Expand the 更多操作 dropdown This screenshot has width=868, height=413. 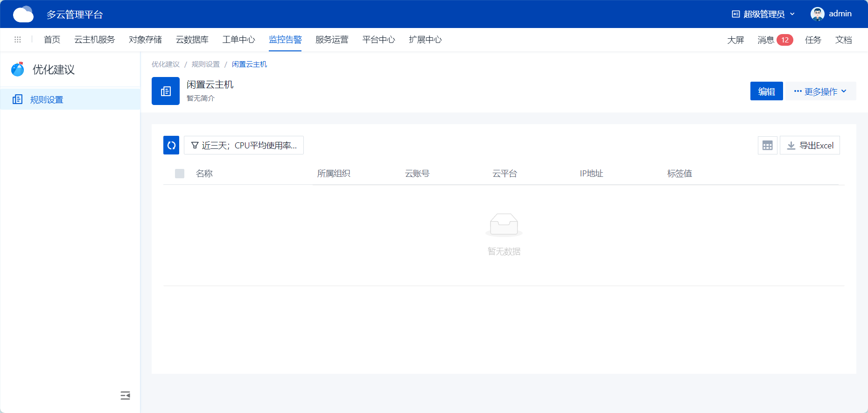click(x=820, y=91)
